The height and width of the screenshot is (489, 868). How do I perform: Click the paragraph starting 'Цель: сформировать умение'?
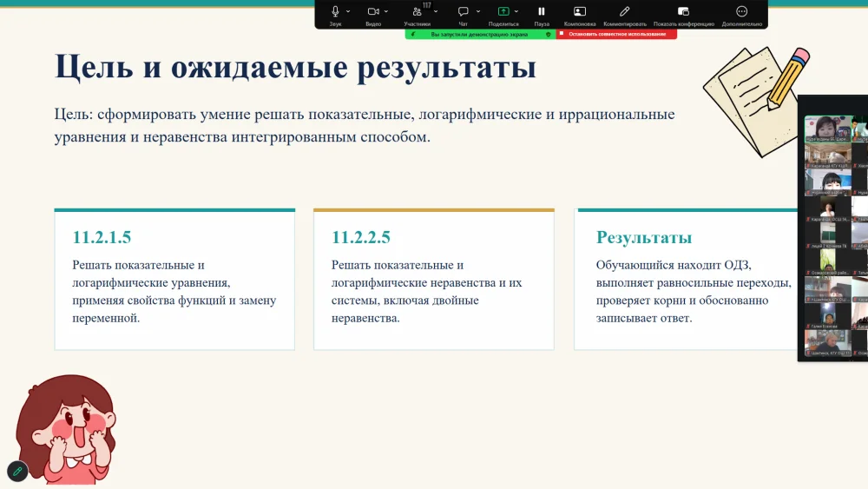click(365, 125)
